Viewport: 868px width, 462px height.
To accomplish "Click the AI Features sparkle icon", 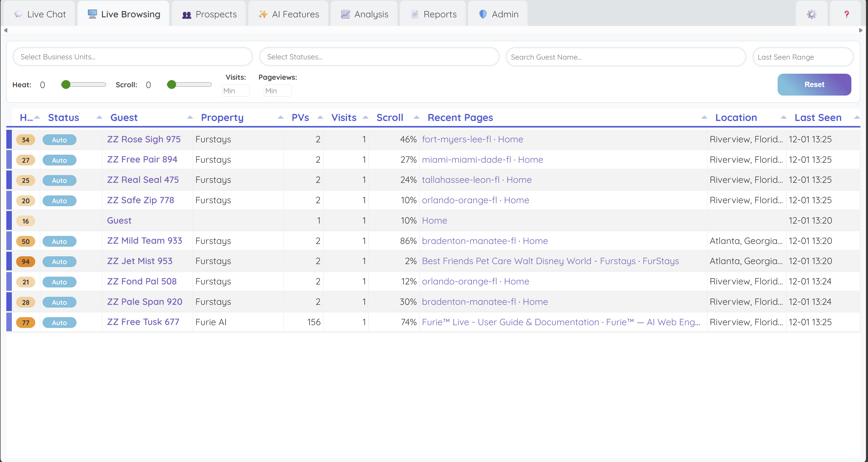I will coord(263,14).
